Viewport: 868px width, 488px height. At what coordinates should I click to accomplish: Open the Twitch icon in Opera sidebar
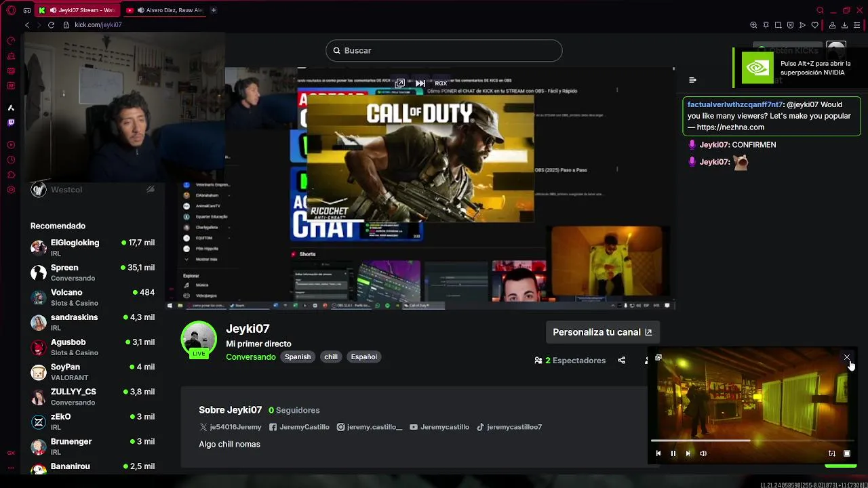click(11, 123)
